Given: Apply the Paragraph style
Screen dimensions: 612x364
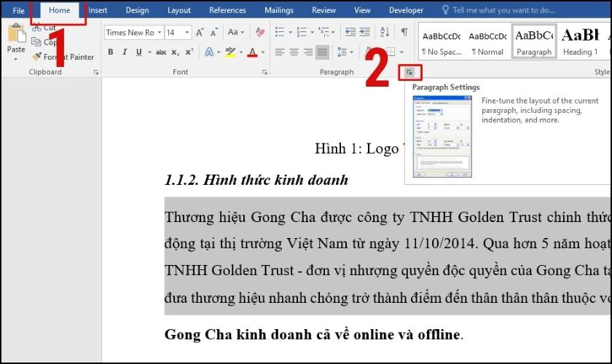Looking at the screenshot, I should (534, 41).
